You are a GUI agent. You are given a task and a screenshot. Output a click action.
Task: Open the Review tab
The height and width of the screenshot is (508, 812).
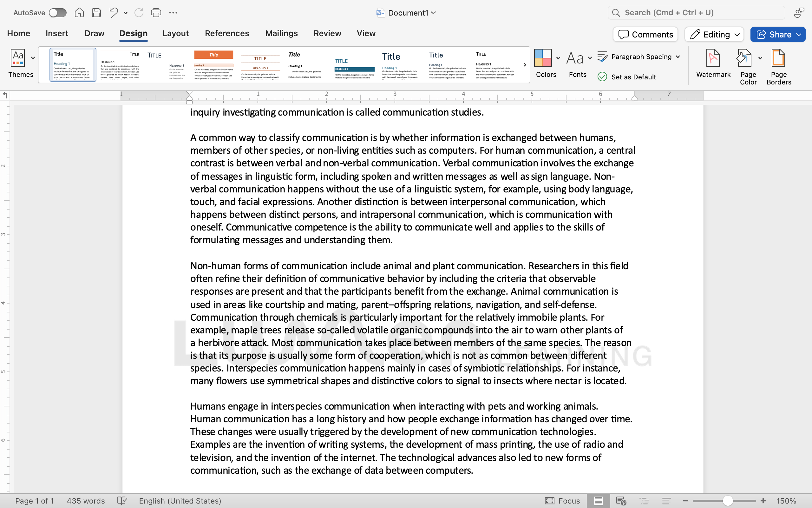[x=327, y=33]
